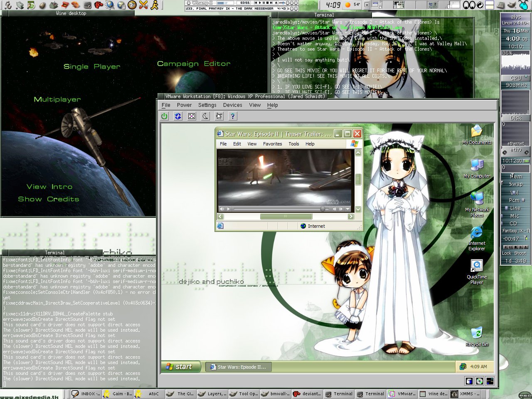
Task: Switch to deviantART window in tasklist
Action: pos(307,394)
